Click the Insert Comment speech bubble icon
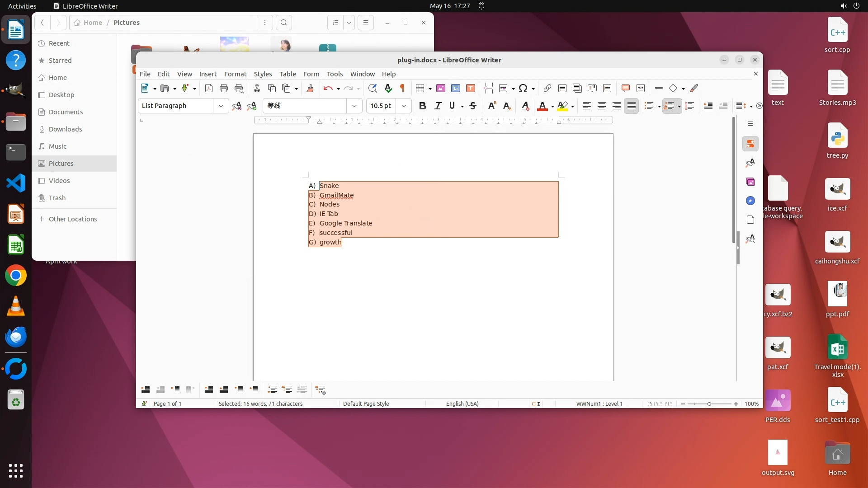This screenshot has height=488, width=868. pos(625,88)
